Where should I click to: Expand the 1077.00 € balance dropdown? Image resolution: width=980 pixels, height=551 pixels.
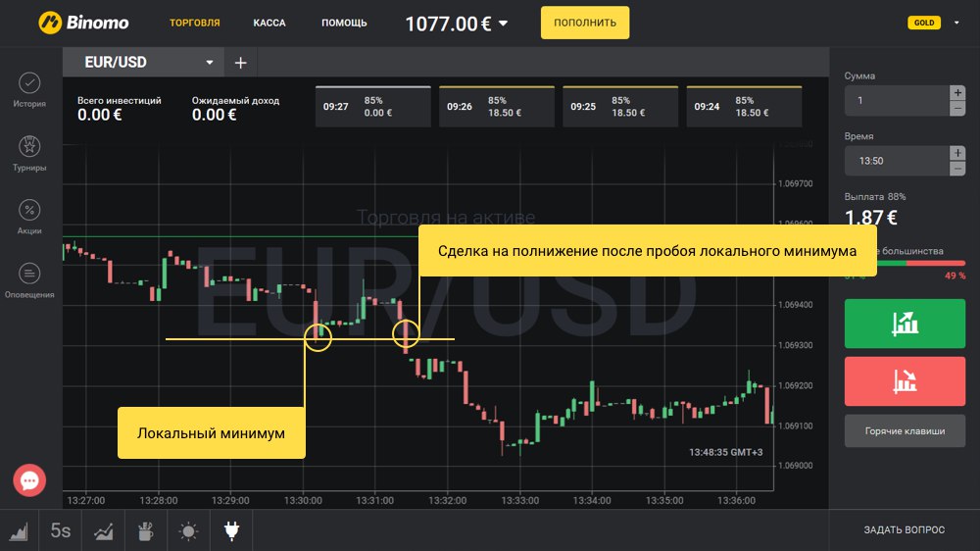503,24
